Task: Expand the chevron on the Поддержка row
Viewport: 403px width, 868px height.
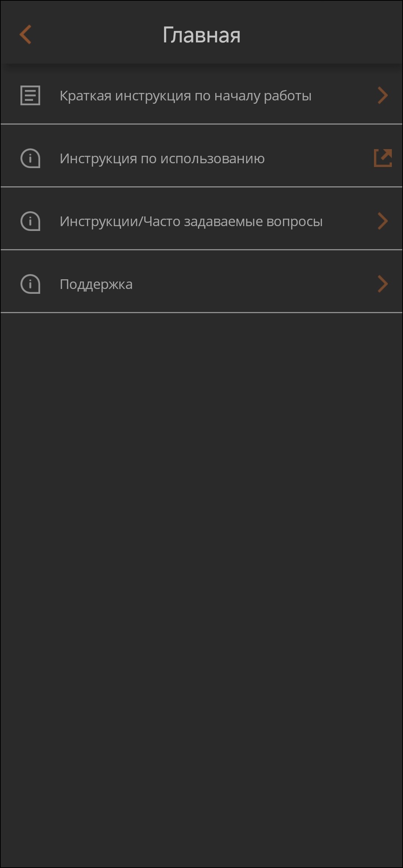Action: (x=383, y=284)
